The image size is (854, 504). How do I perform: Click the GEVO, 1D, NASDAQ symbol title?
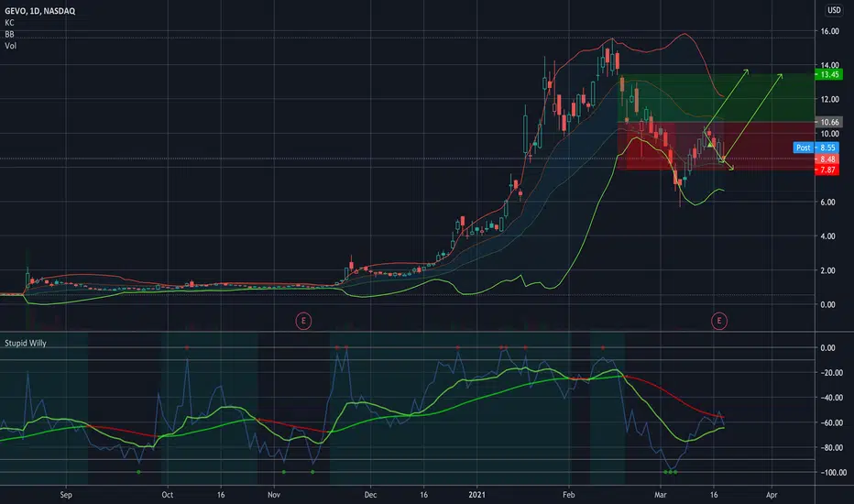(39, 11)
